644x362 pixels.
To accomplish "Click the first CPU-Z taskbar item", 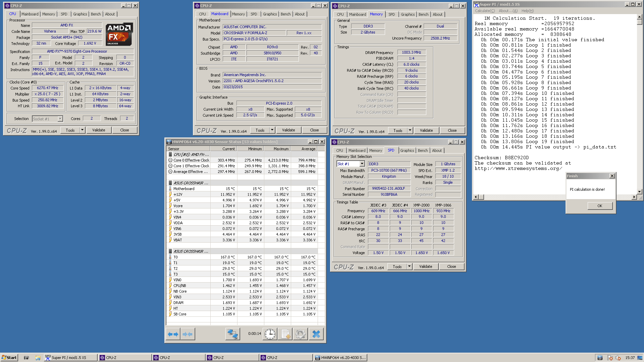I will [124, 358].
